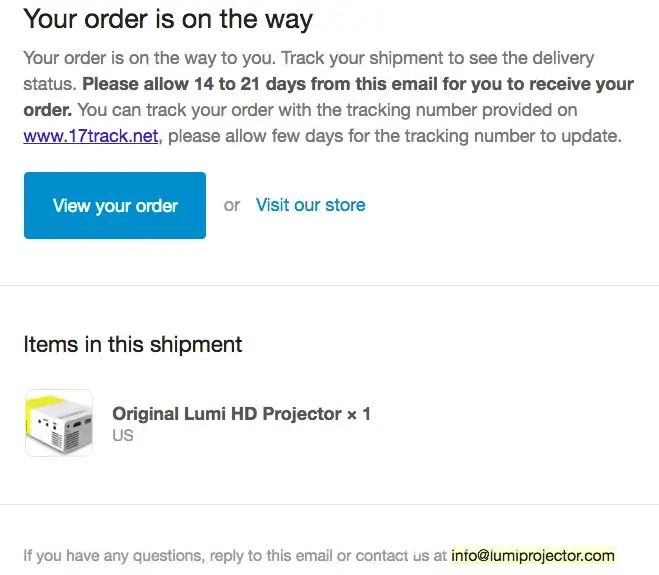This screenshot has width=659, height=575.
Task: Click the info@lumiprojector.com email address
Action: [532, 555]
